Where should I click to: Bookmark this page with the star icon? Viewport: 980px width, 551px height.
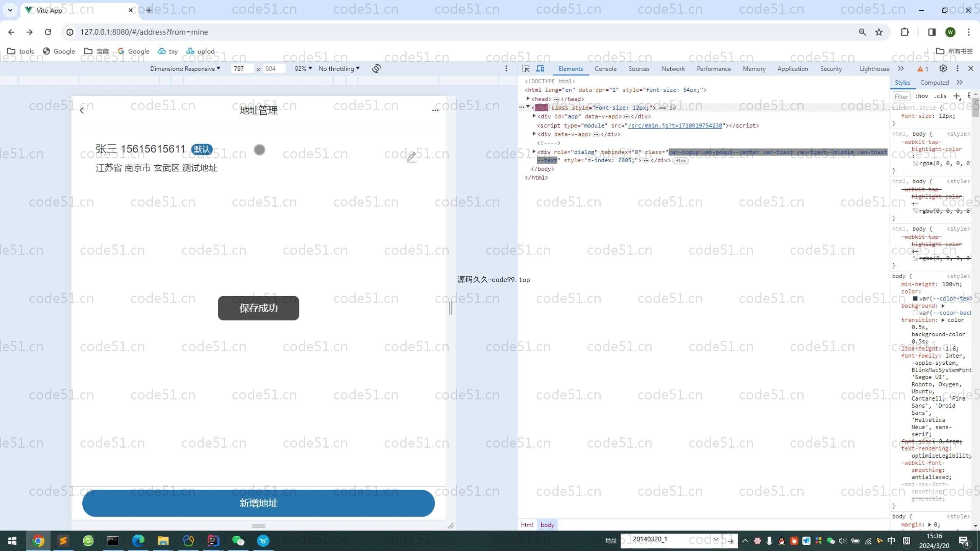coord(879,32)
